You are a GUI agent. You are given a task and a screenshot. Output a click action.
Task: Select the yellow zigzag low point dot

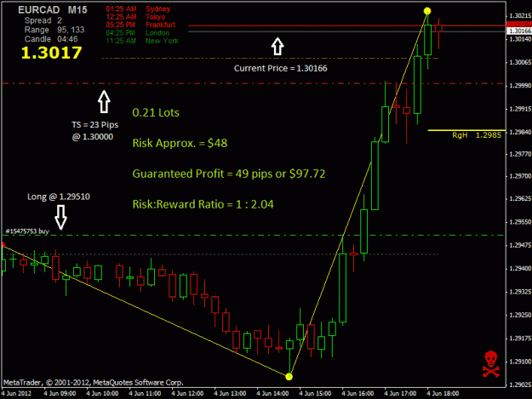click(289, 377)
